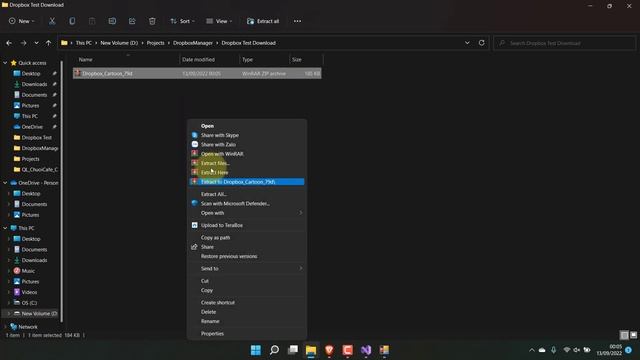Viewport: 640px width, 360px height.
Task: Open the red C app on taskbar
Action: pyautogui.click(x=348, y=350)
